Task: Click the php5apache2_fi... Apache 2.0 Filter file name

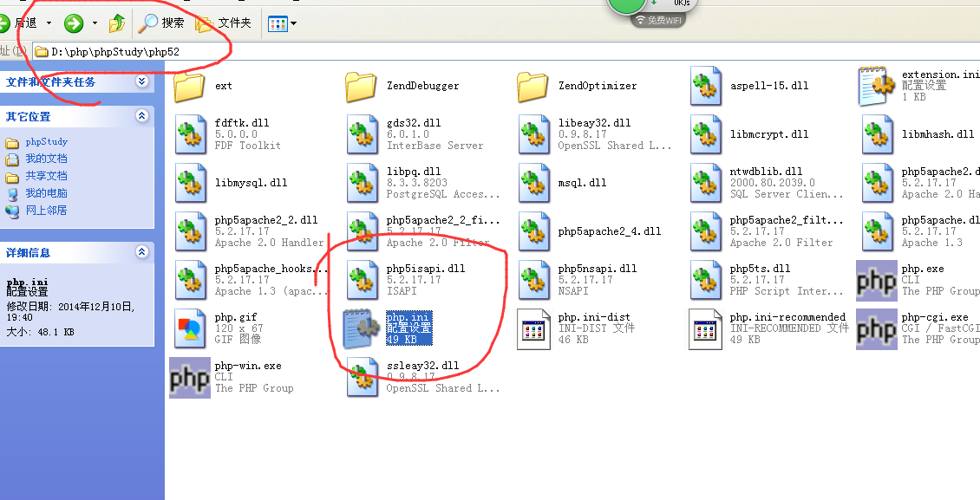Action: coord(443,220)
